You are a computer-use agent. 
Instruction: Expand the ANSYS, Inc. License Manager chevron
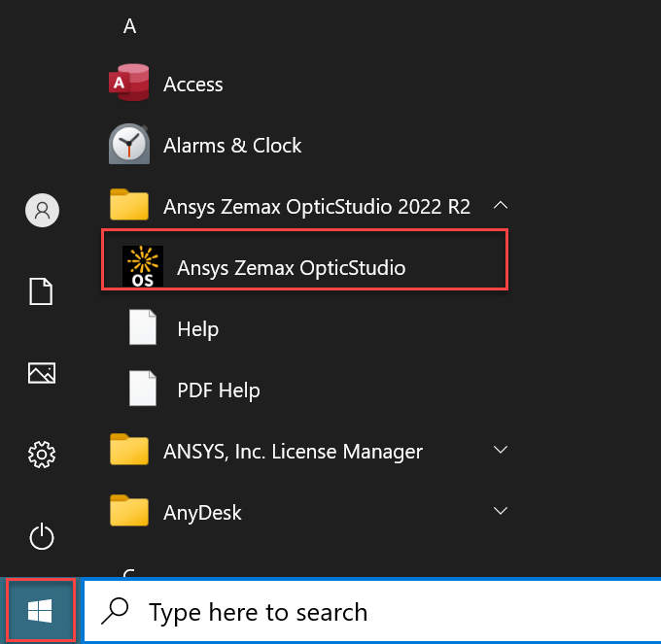[501, 450]
